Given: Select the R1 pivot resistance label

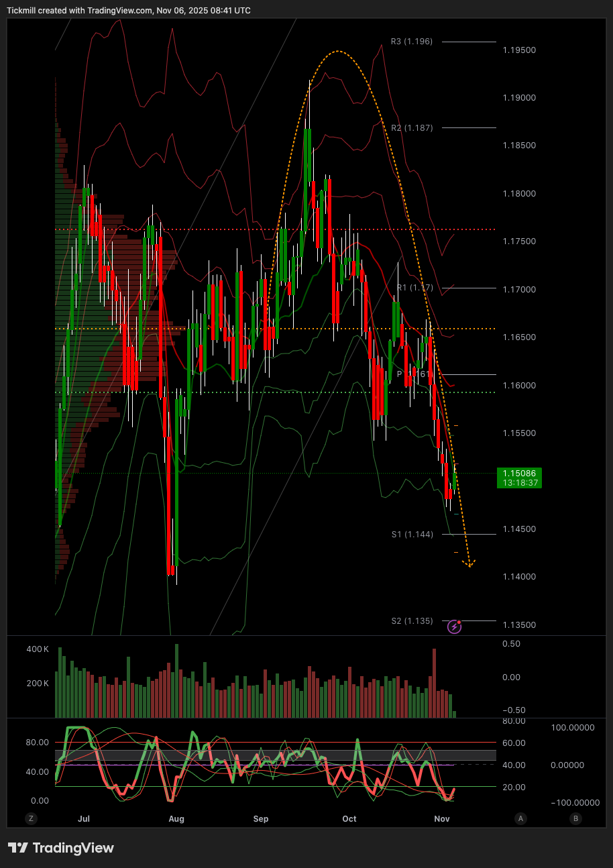Looking at the screenshot, I should click(415, 288).
